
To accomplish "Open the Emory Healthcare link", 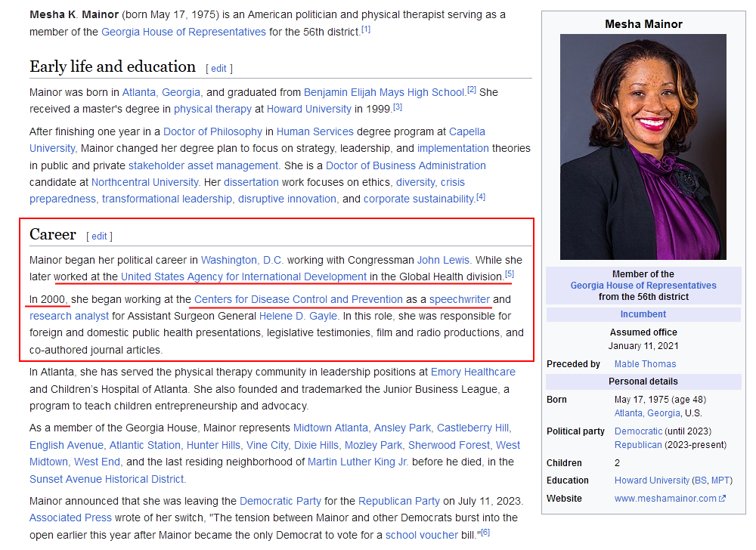I will click(472, 372).
